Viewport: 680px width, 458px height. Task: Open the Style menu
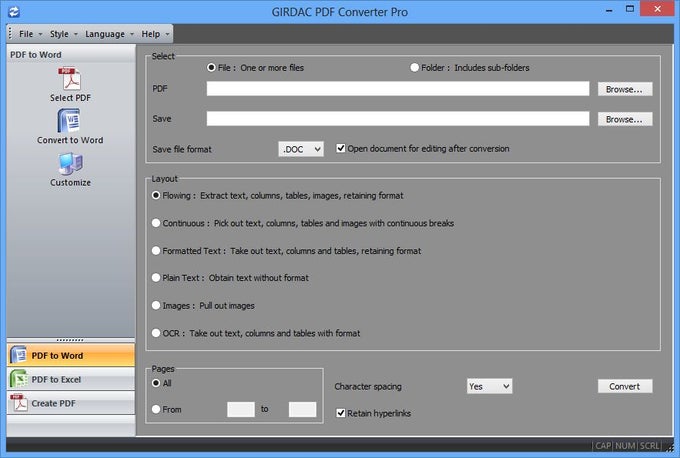(63, 34)
